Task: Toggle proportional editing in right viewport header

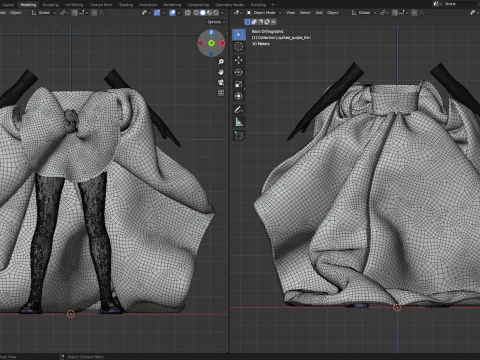Action: 414,13
